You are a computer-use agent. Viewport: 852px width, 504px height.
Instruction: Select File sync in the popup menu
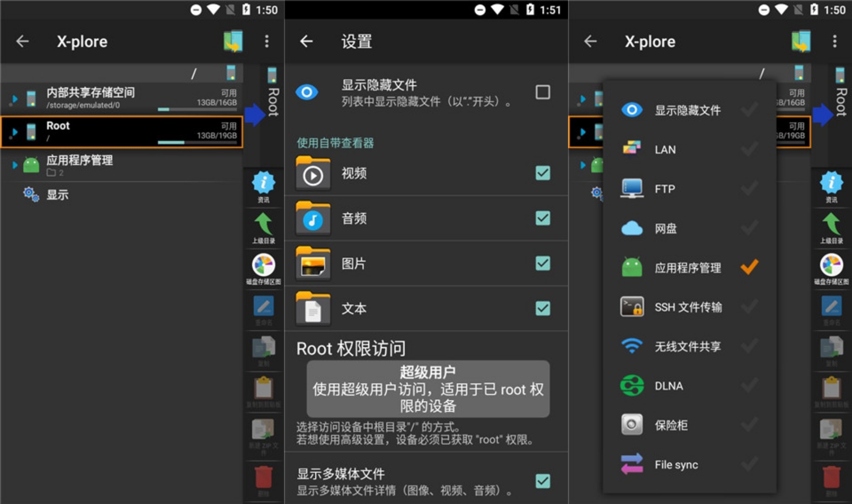(x=689, y=465)
